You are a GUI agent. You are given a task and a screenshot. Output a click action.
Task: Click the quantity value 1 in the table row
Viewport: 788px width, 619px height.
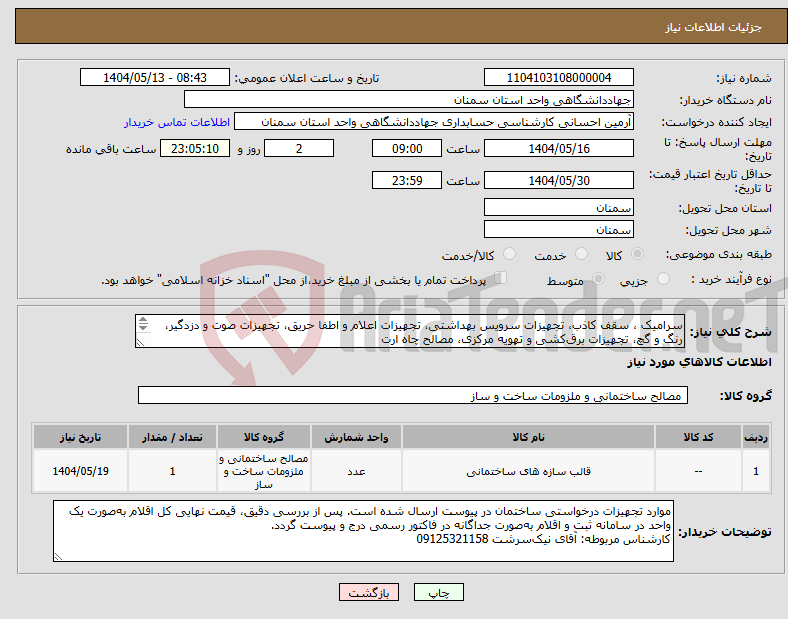[172, 471]
